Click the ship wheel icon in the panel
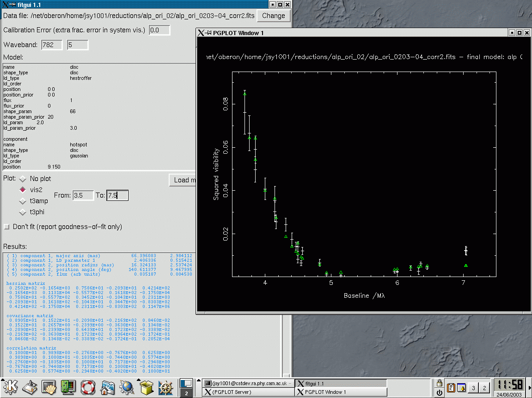This screenshot has width=532, height=398. (165, 387)
